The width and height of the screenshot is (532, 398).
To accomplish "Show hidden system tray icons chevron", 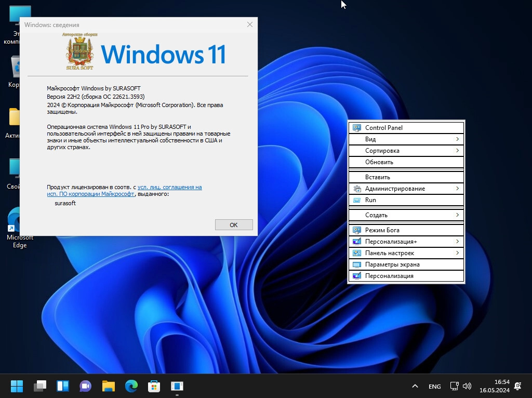I will 415,386.
